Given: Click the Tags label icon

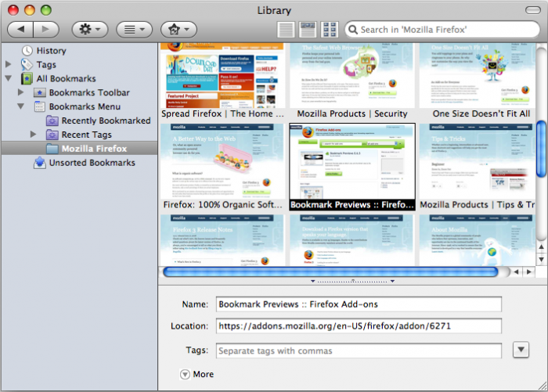Looking at the screenshot, I should (x=27, y=65).
